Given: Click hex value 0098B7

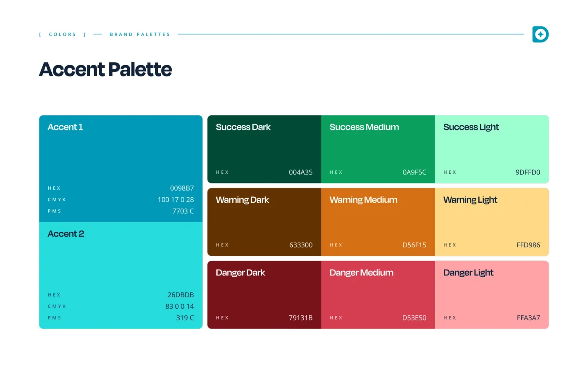Looking at the screenshot, I should coord(182,188).
